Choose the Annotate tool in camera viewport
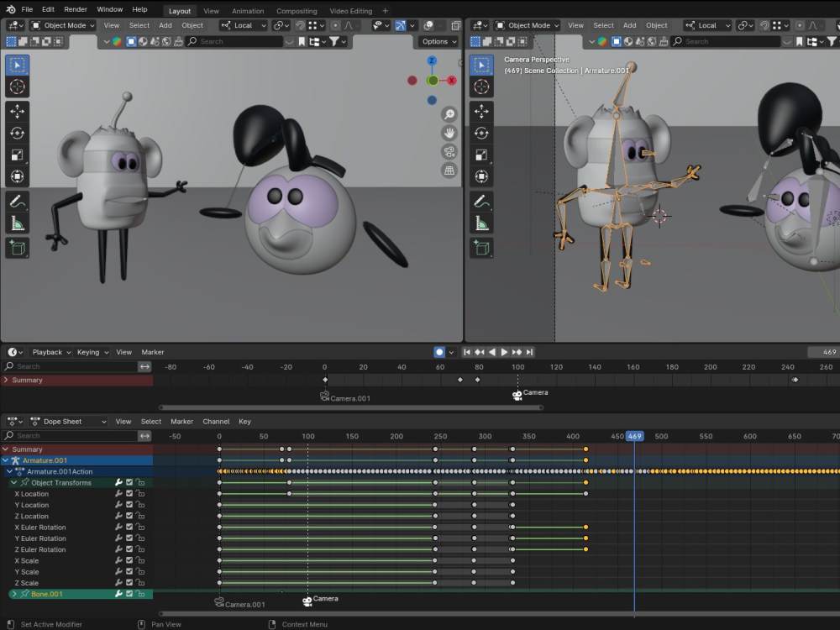 click(x=481, y=202)
